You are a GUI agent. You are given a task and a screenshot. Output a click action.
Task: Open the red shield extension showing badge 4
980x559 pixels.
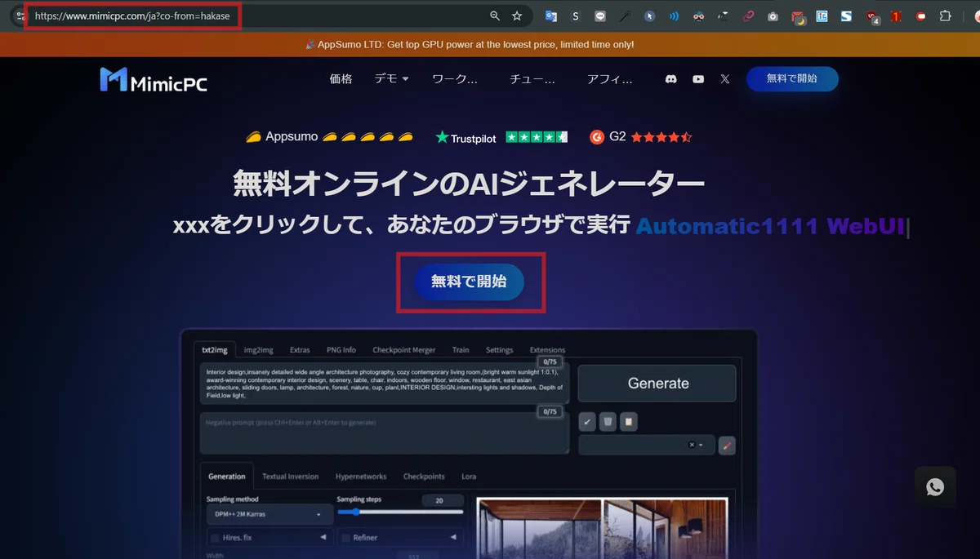click(872, 16)
